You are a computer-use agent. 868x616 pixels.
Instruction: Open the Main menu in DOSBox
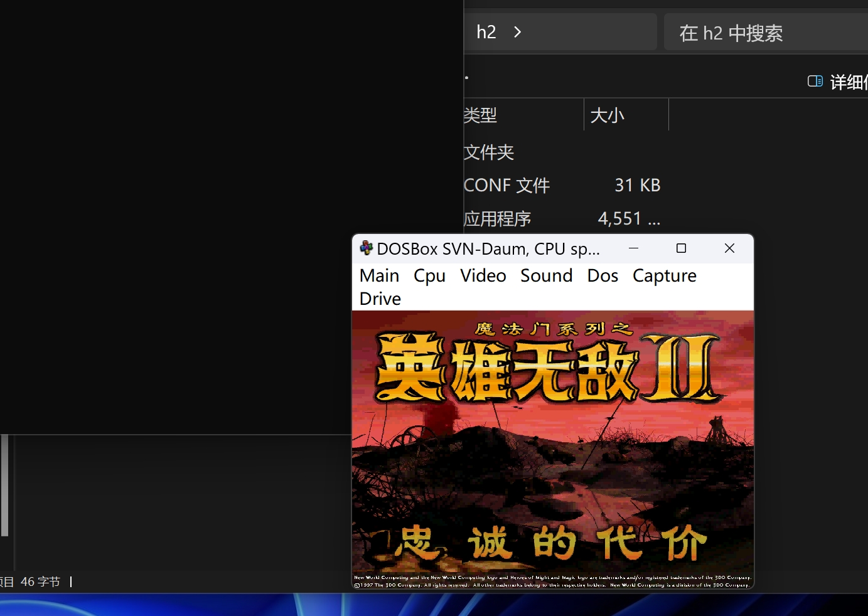click(379, 276)
